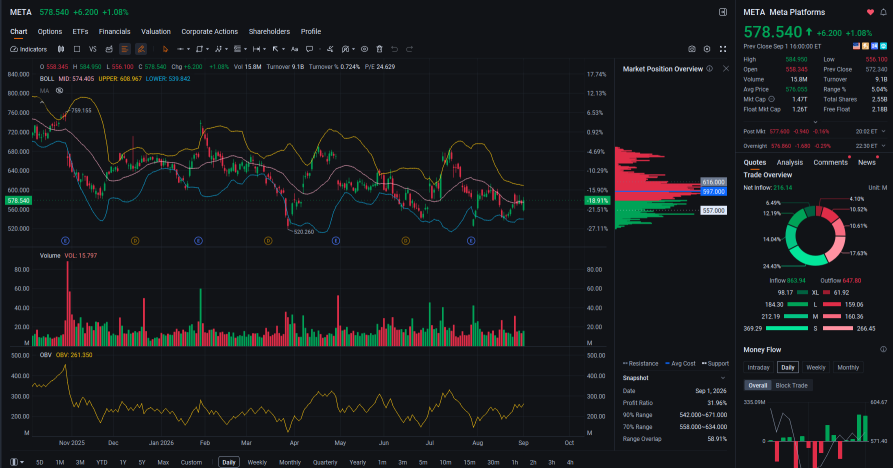Select the square layout icon in toolbar

coord(77,50)
